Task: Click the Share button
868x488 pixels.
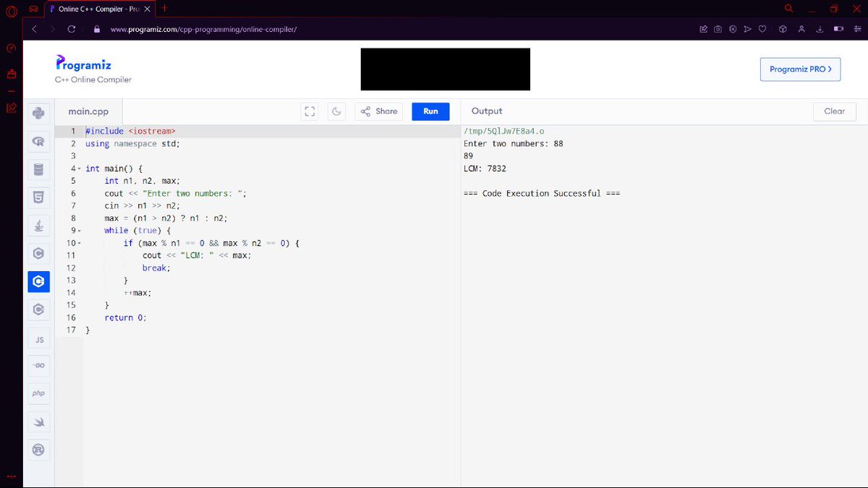Action: [379, 111]
